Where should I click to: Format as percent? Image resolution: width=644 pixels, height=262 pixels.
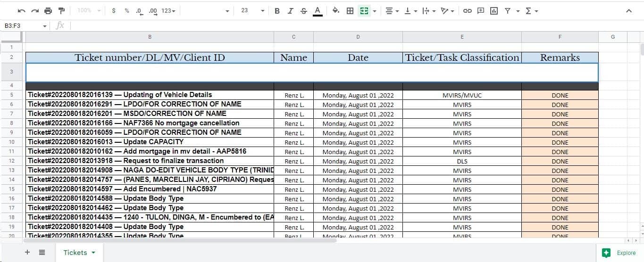pyautogui.click(x=127, y=10)
